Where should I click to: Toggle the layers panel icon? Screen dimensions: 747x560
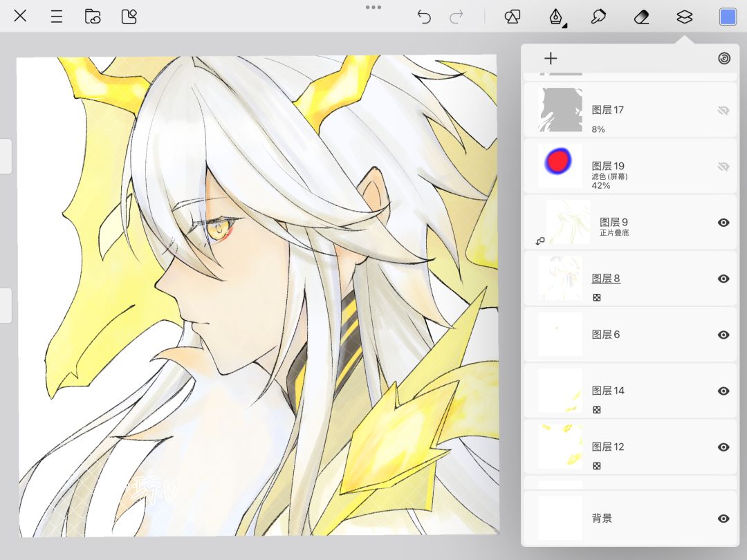(685, 17)
